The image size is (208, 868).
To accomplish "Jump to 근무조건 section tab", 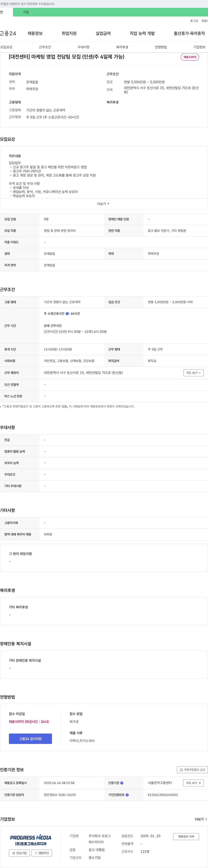I will 45,47.
